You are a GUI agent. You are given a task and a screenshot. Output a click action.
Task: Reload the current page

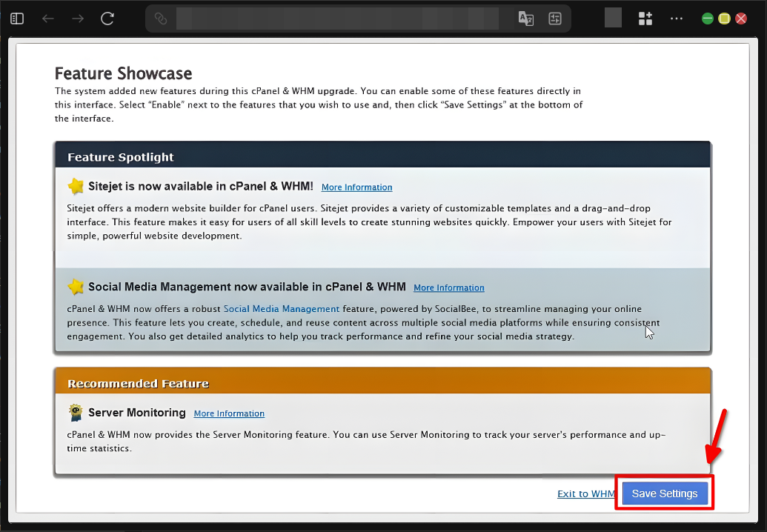tap(107, 18)
